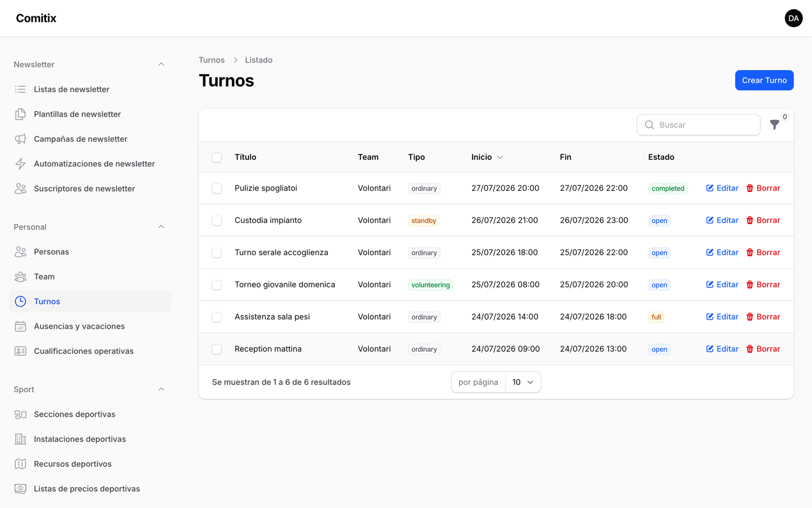
Task: Click the Instalaciones deportivas building icon
Action: point(20,439)
